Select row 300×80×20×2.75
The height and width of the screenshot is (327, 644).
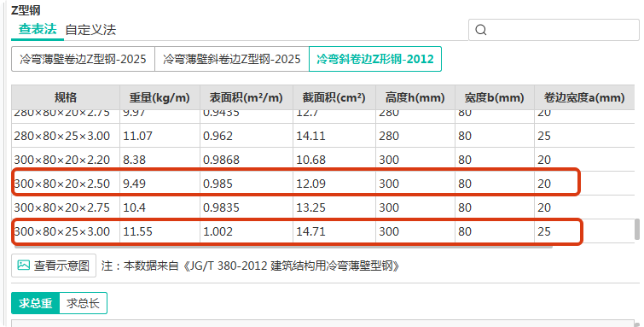point(322,207)
